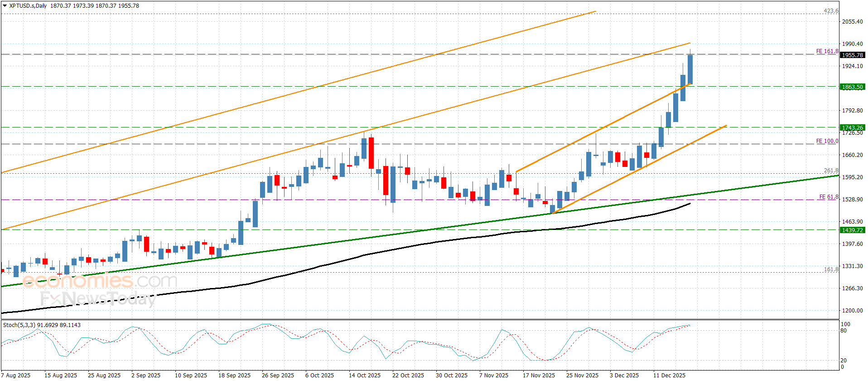
Task: Click the price axis value 1266.30
Action: click(853, 288)
